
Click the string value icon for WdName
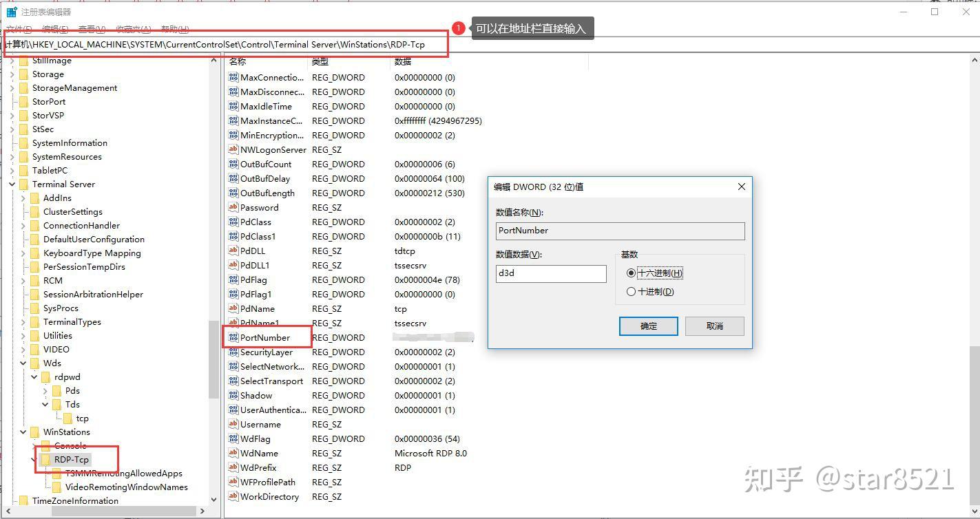pos(233,453)
